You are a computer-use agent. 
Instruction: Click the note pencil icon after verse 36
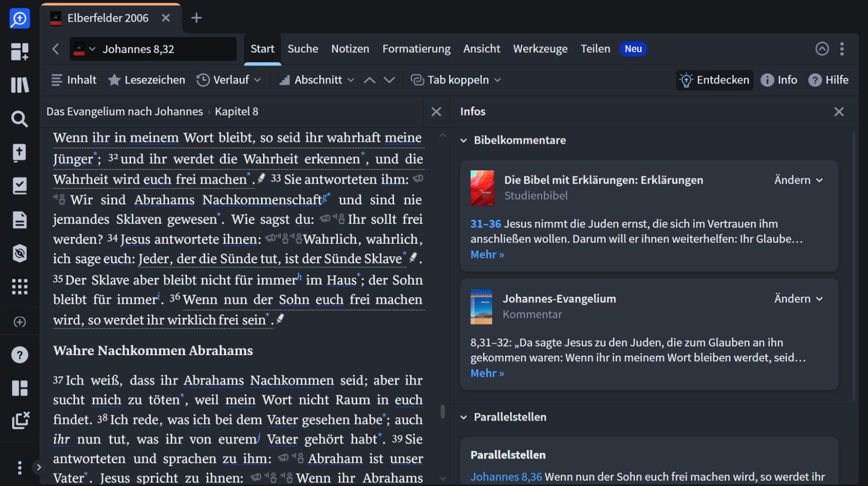pyautogui.click(x=280, y=319)
